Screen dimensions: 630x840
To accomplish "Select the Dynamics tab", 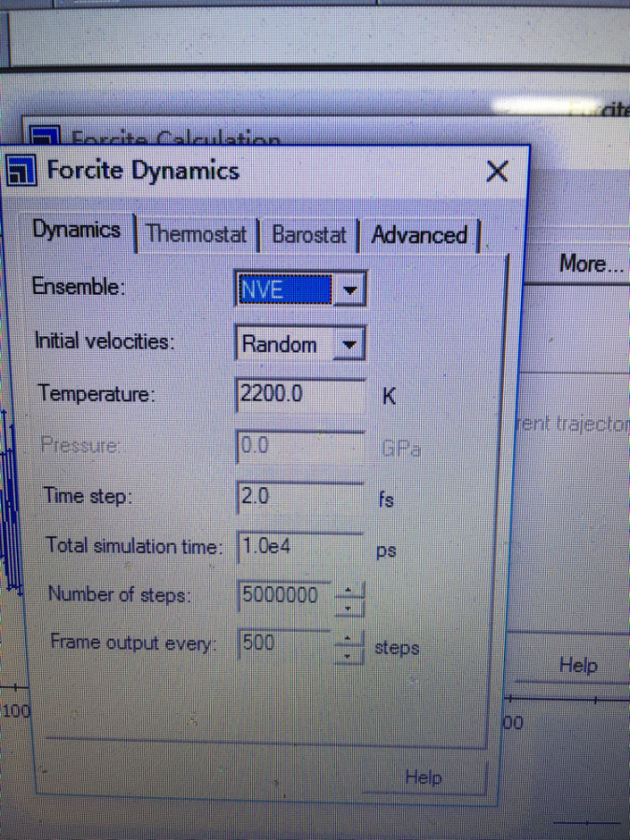I will [77, 230].
